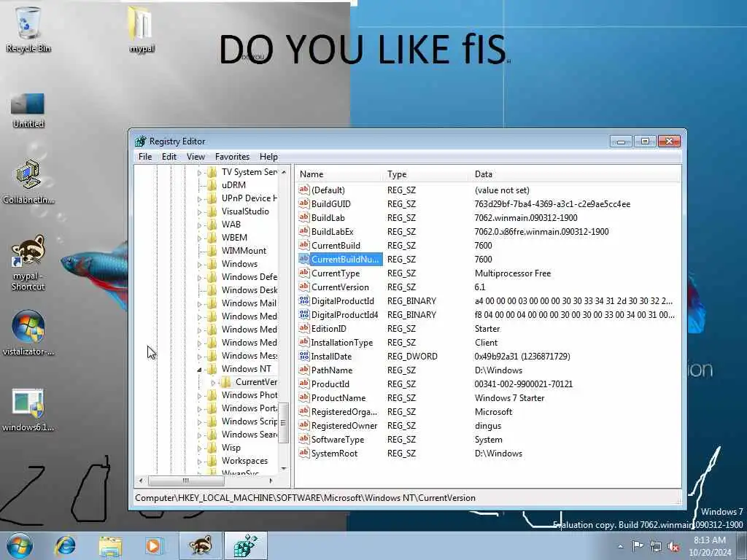Expand the VisualStudio tree node
This screenshot has height=560, width=747.
(x=200, y=212)
